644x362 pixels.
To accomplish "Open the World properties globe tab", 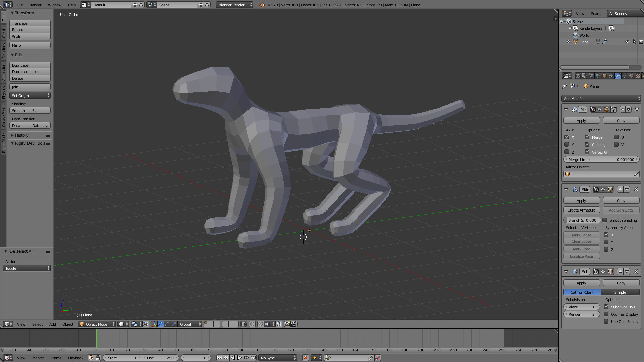I will coord(598,76).
